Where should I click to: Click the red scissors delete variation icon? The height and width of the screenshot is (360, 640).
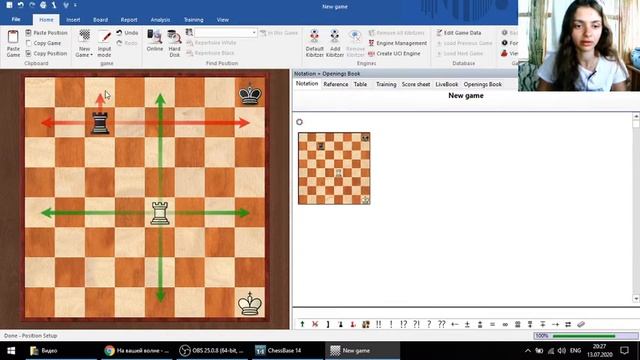tap(315, 324)
